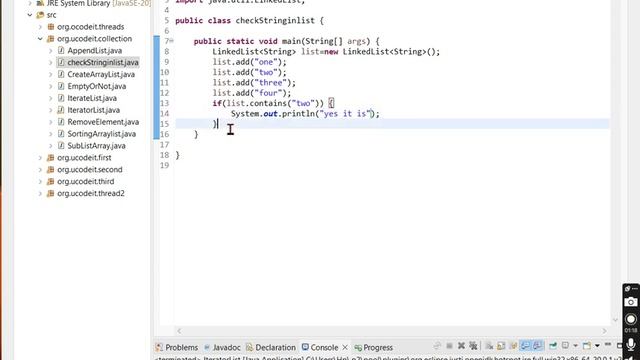
Task: Expand the AppendList.java file node
Action: click(51, 51)
